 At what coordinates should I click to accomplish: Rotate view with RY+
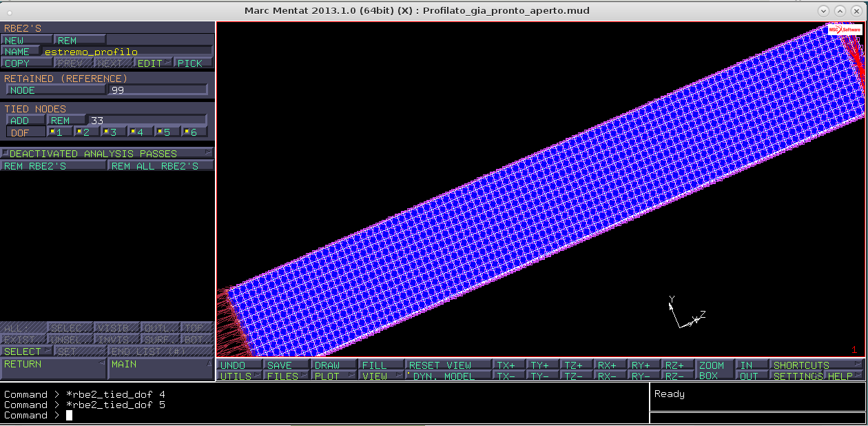click(645, 365)
